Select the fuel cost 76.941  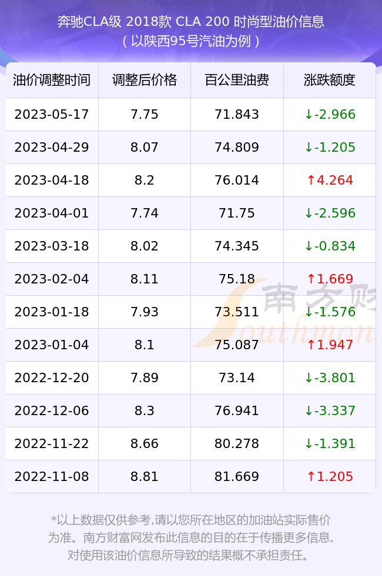[237, 410]
